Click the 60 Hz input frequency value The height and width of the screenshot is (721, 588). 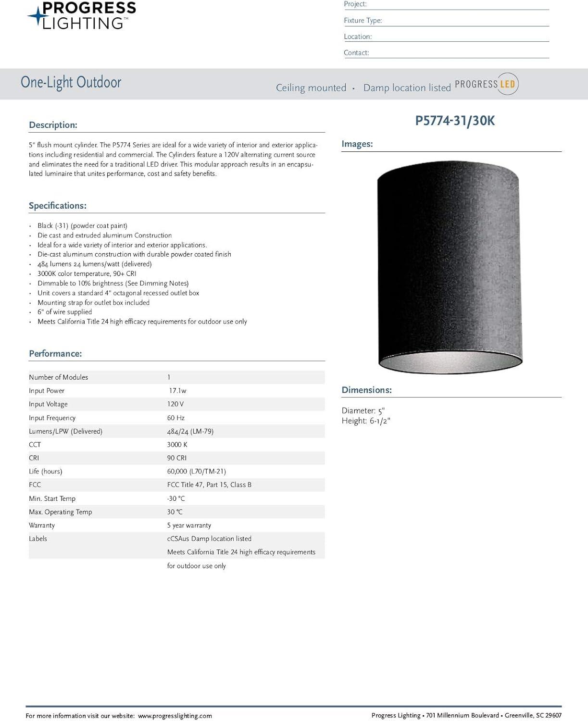pyautogui.click(x=176, y=418)
